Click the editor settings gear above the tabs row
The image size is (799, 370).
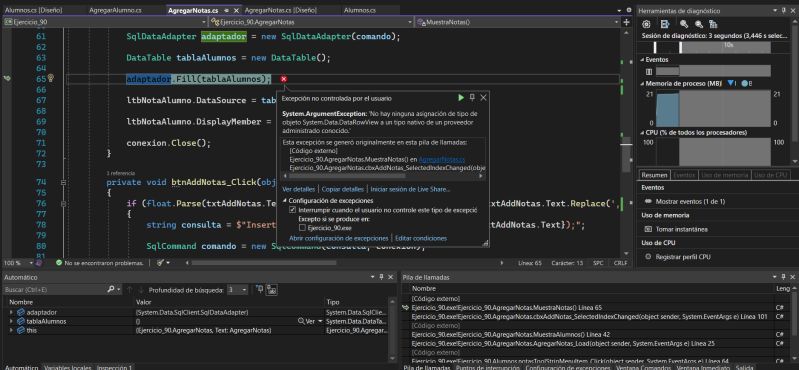(x=629, y=10)
